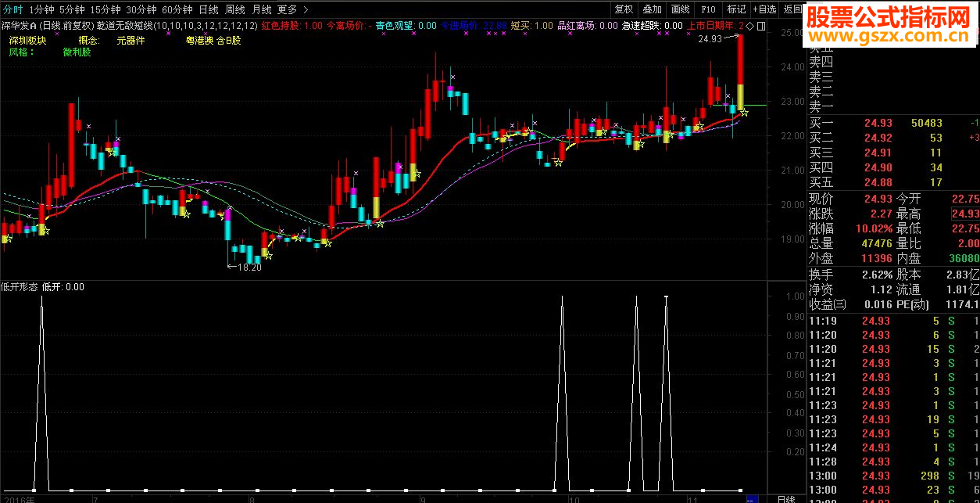The height and width of the screenshot is (503, 980).
Task: Switch to the 分时 intraday tab
Action: pyautogui.click(x=12, y=9)
